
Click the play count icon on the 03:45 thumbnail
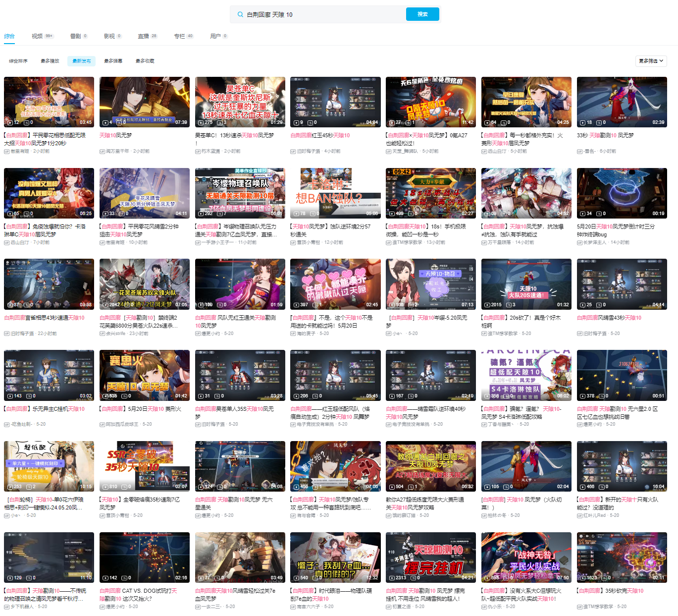[x=10, y=122]
